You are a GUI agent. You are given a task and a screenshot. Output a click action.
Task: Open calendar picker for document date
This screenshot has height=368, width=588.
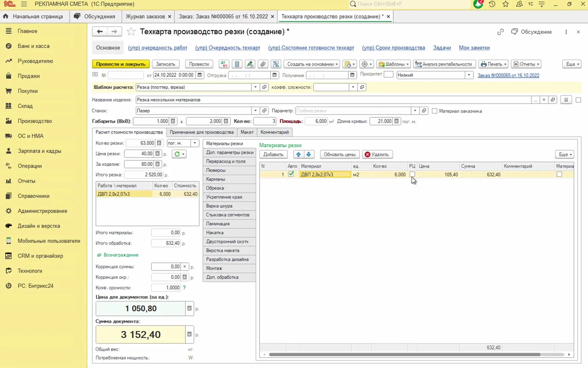pyautogui.click(x=200, y=75)
